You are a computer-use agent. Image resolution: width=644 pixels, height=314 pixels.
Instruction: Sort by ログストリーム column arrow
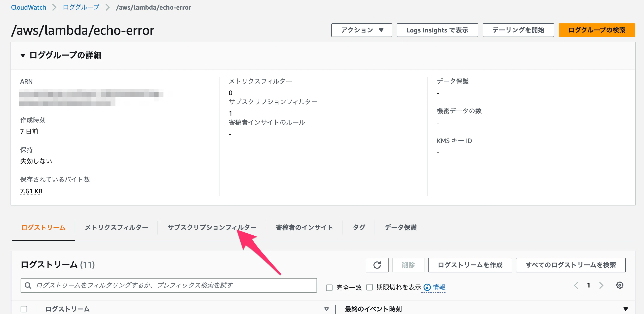326,309
